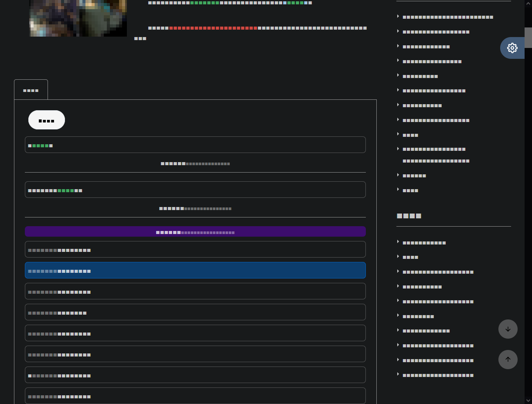This screenshot has width=532, height=404.
Task: Open the pixelated thumbnail image
Action: (78, 17)
